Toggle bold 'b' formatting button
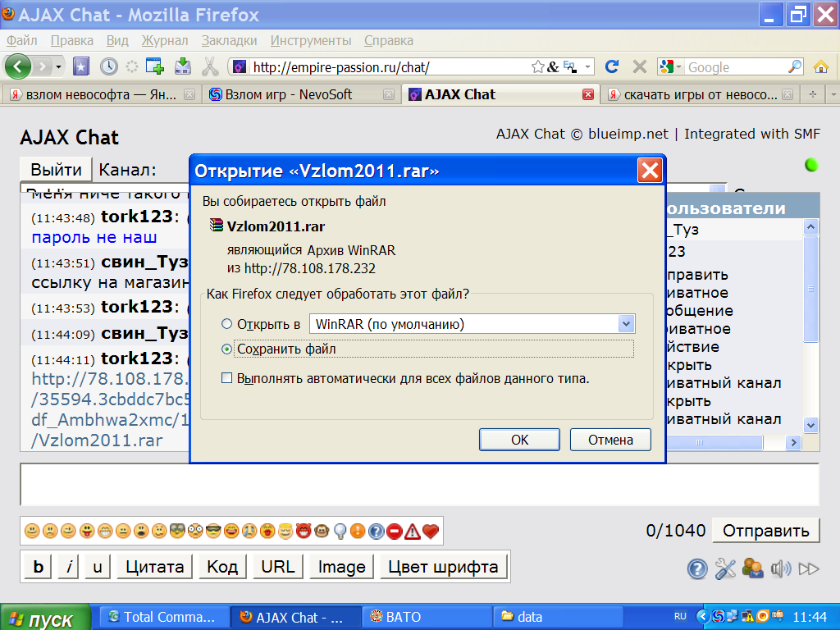This screenshot has height=630, width=840. tap(39, 567)
